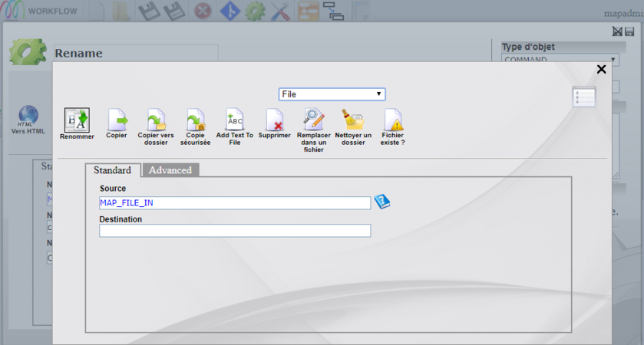Image resolution: width=644 pixels, height=345 pixels.
Task: Open the File category dropdown
Action: pyautogui.click(x=332, y=94)
